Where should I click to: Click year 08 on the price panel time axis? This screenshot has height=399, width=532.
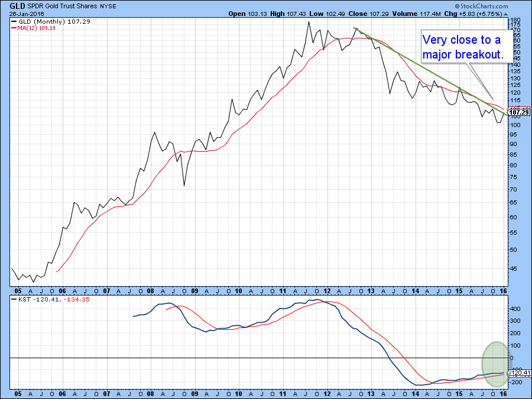click(150, 291)
